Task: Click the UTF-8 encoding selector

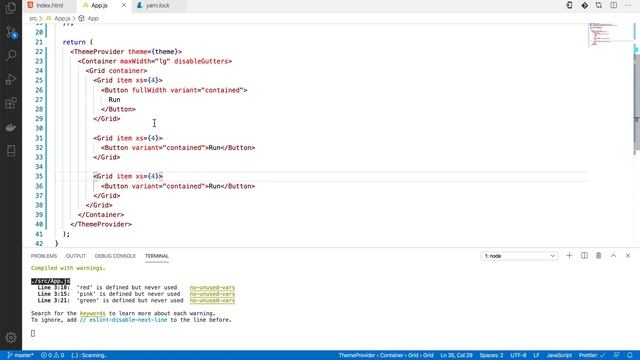Action: click(518, 355)
